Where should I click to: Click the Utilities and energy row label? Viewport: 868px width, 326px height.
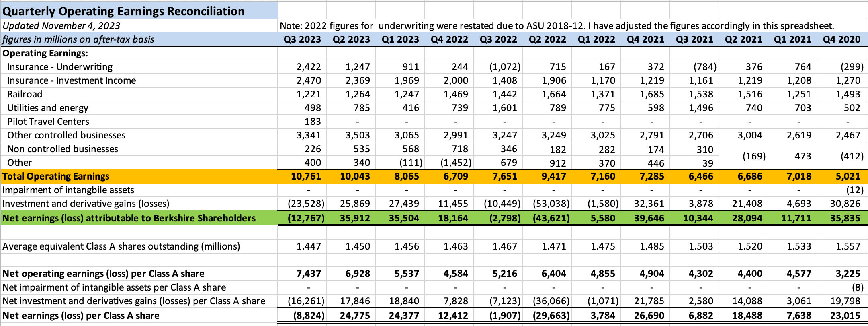click(47, 108)
